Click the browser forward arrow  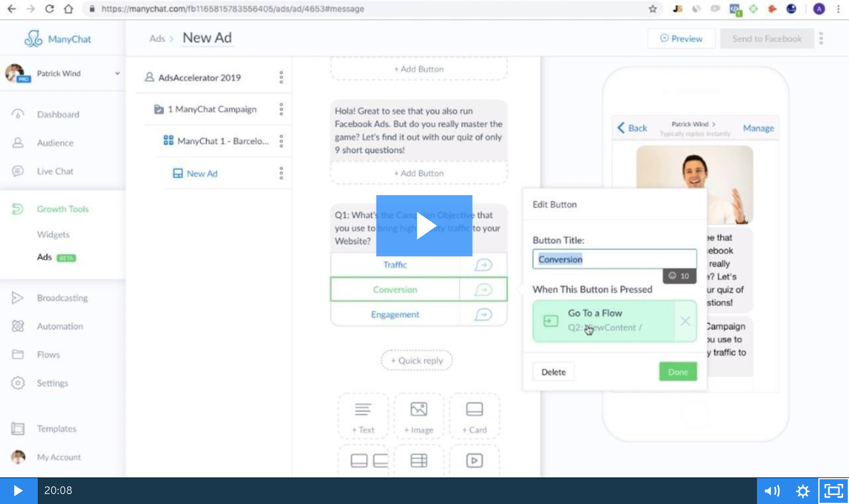tap(31, 9)
